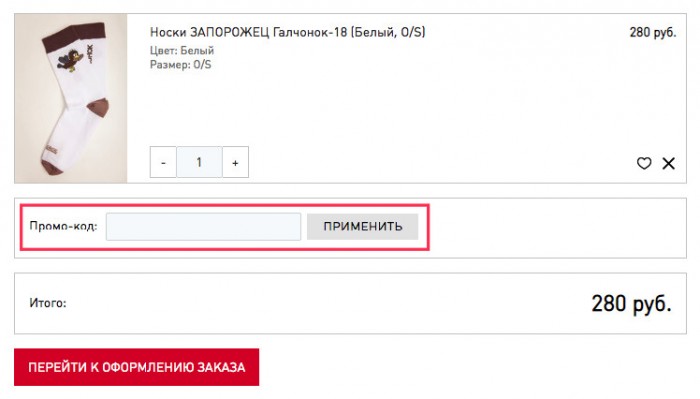Apply the promo code with ПРИМЕНИТЬ
Image resolution: width=700 pixels, height=399 pixels.
tap(362, 227)
